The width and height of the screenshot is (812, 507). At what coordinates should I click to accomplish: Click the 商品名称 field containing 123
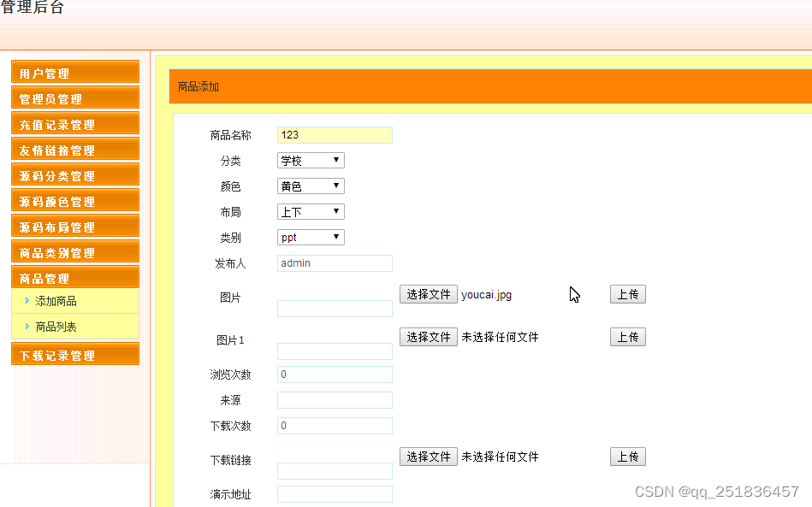point(335,135)
